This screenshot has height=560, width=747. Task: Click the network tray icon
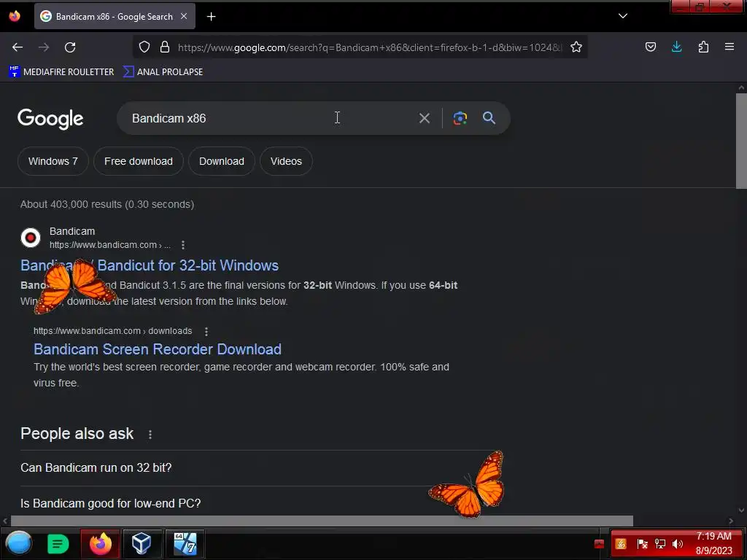[659, 544]
